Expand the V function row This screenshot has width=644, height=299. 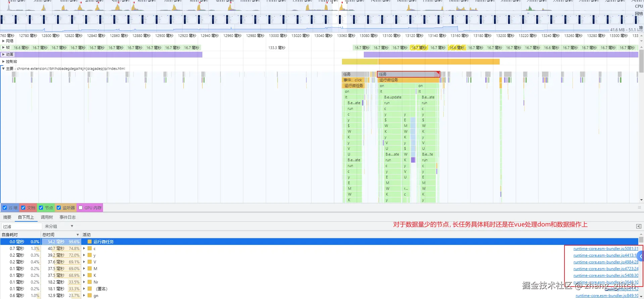click(x=84, y=262)
